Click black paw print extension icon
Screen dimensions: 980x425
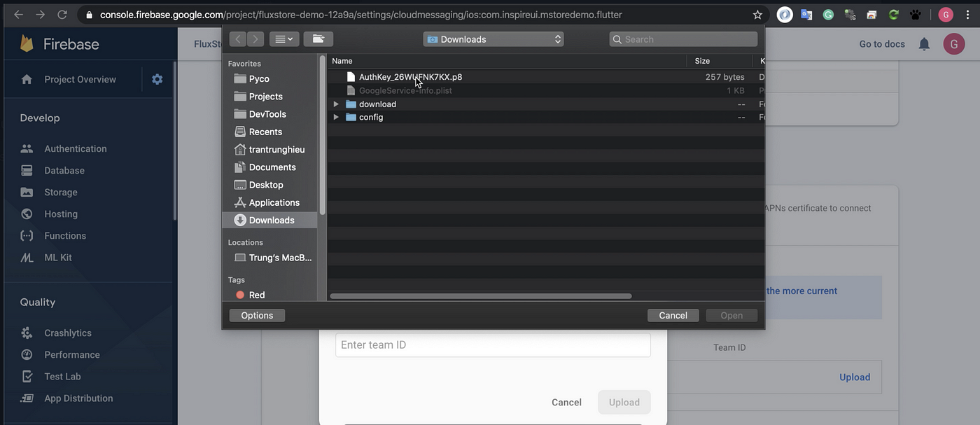pyautogui.click(x=915, y=15)
